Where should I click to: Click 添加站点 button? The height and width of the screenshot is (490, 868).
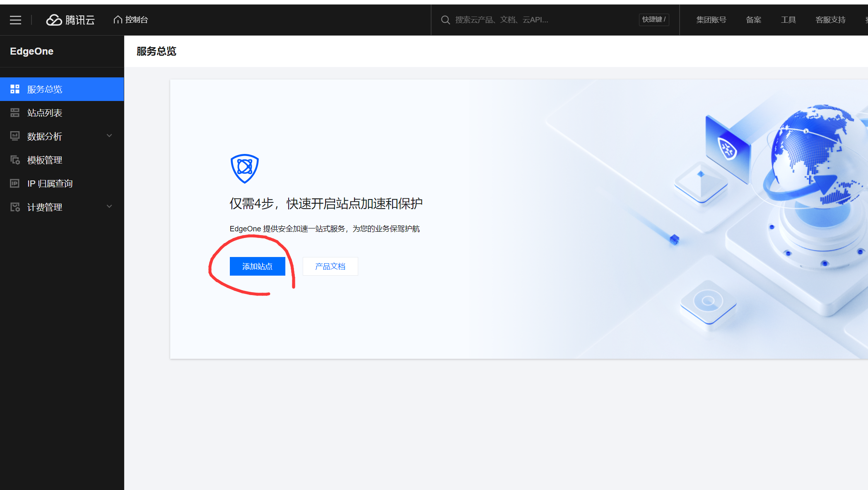(x=257, y=266)
